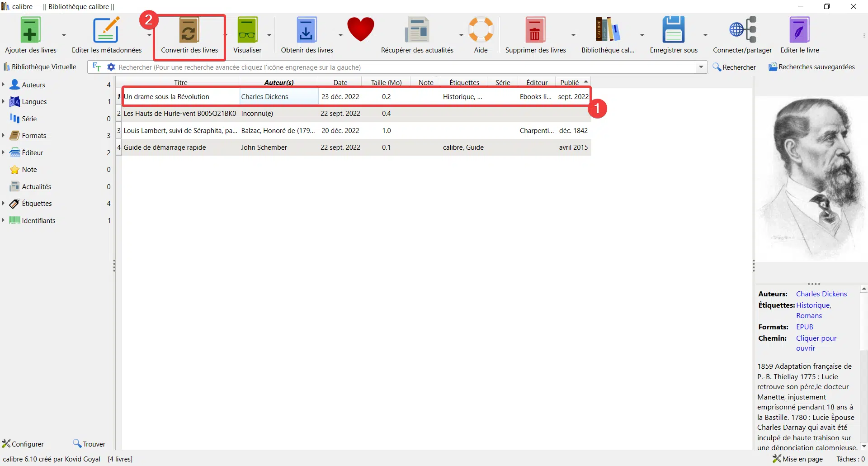This screenshot has height=466, width=868.
Task: Select Les Hauts de Hurle-vent row
Action: [x=356, y=114]
